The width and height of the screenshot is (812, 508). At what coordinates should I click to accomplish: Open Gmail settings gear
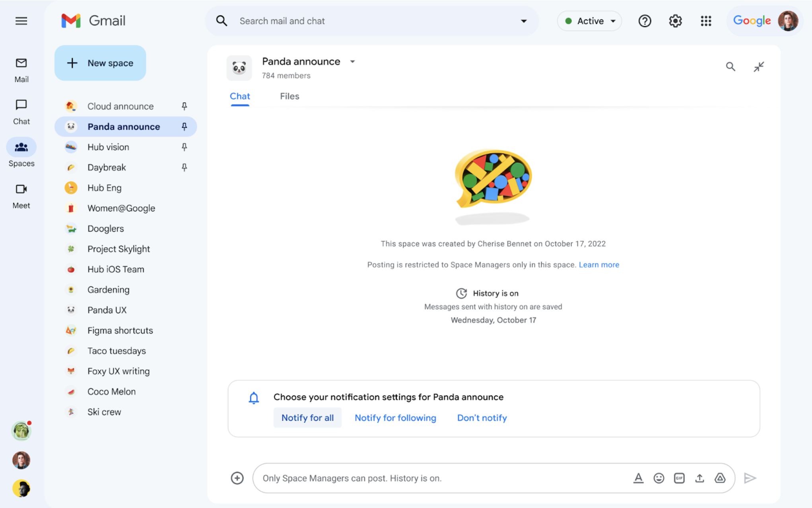[675, 21]
